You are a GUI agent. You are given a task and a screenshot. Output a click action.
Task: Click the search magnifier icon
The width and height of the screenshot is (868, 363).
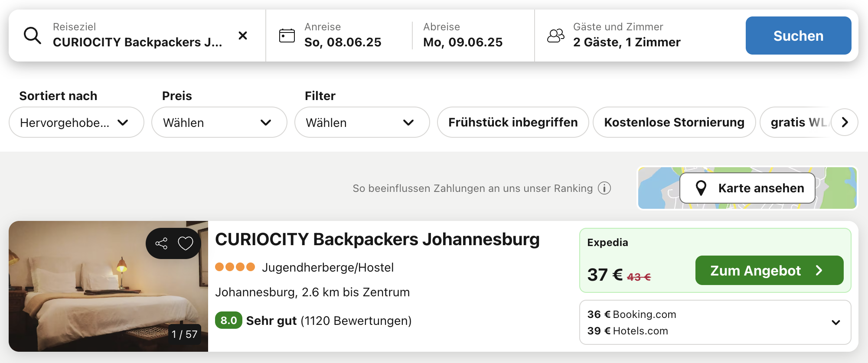point(33,36)
